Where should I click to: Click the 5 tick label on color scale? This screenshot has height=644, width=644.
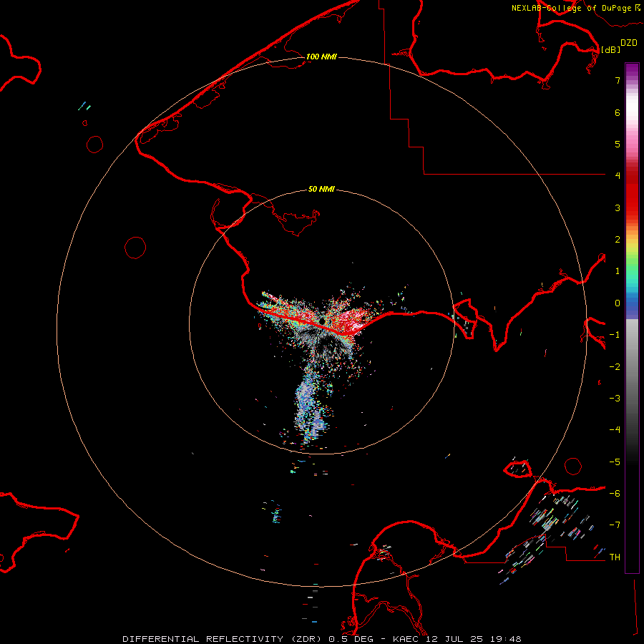pyautogui.click(x=618, y=144)
